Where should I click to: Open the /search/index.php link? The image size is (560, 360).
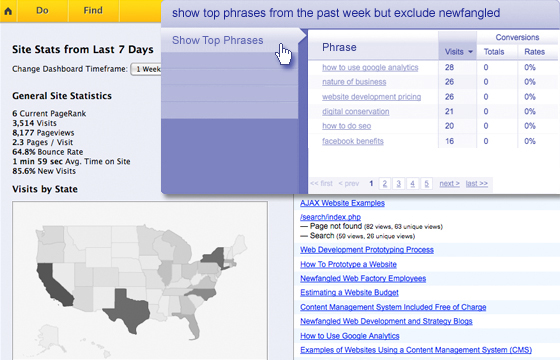coord(330,217)
